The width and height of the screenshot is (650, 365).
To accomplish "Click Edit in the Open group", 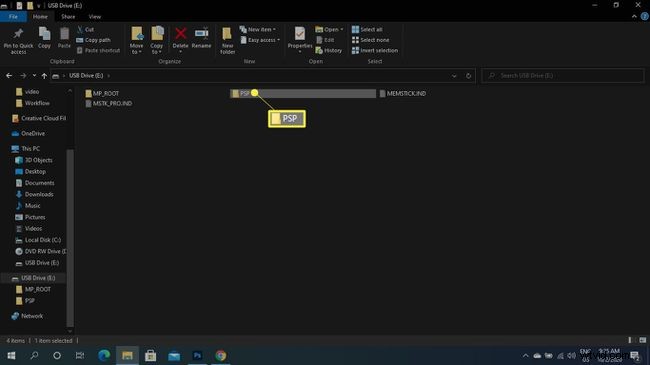I will tap(325, 40).
